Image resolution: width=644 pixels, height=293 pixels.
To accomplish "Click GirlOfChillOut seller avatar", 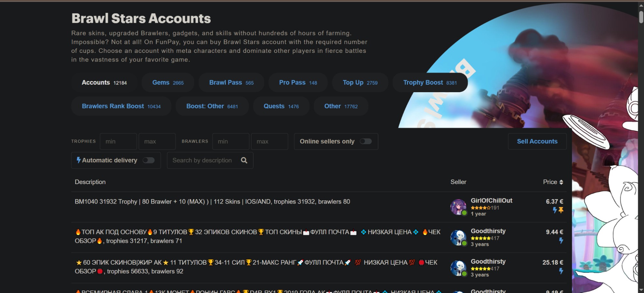I will (x=458, y=207).
